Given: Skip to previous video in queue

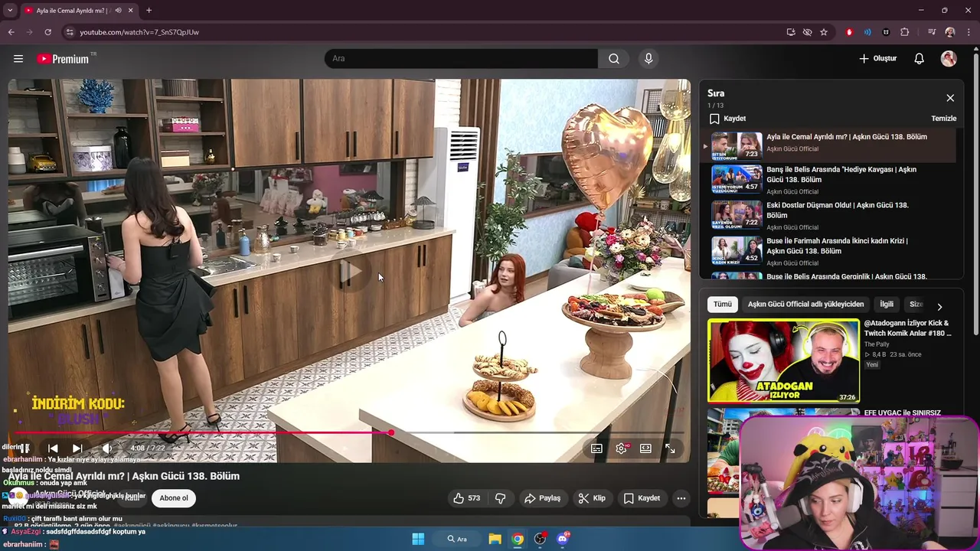Looking at the screenshot, I should coord(53,448).
